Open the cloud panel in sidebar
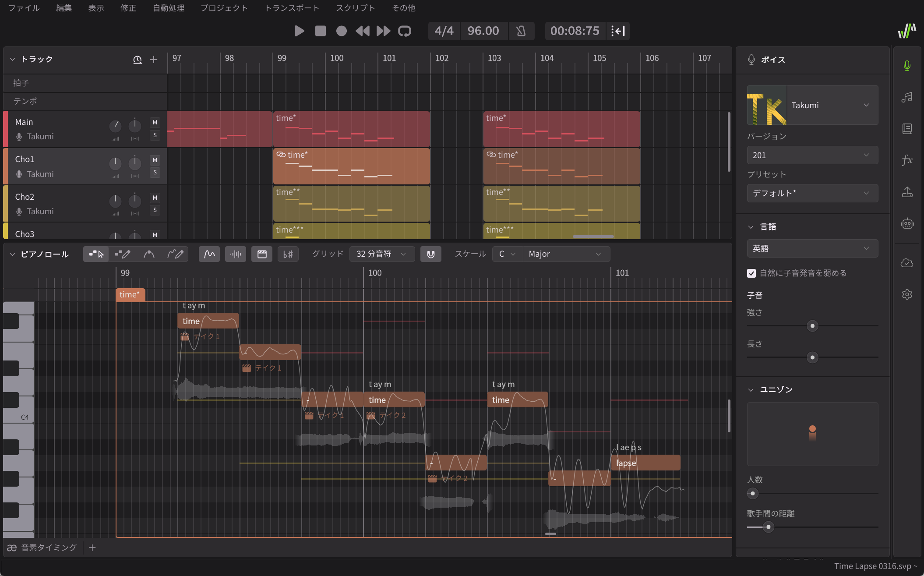Viewport: 924px width, 576px height. click(907, 263)
